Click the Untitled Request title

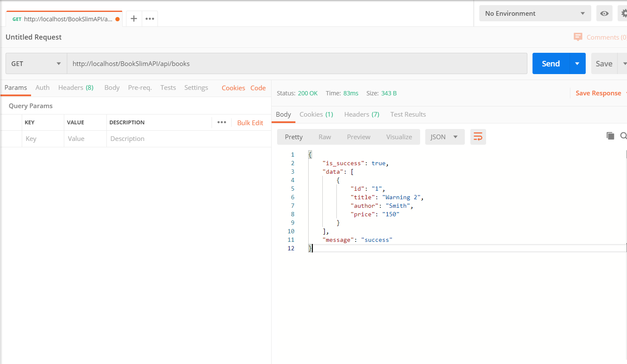tap(34, 37)
